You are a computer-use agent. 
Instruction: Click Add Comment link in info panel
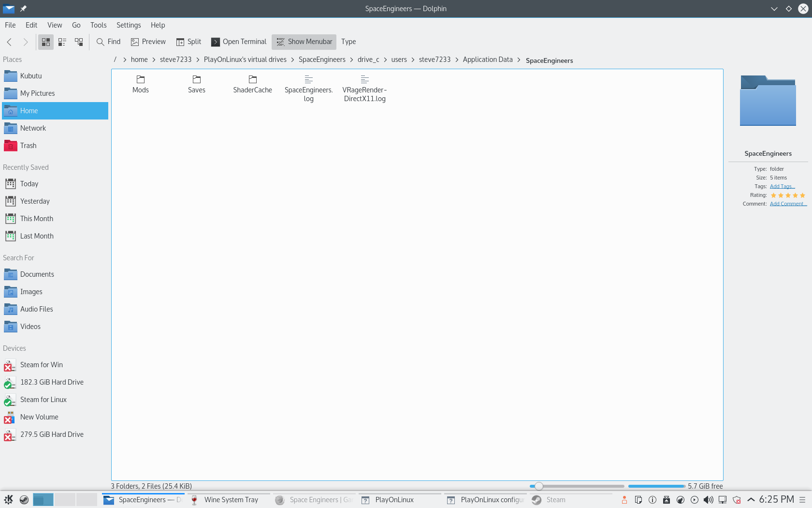point(788,204)
